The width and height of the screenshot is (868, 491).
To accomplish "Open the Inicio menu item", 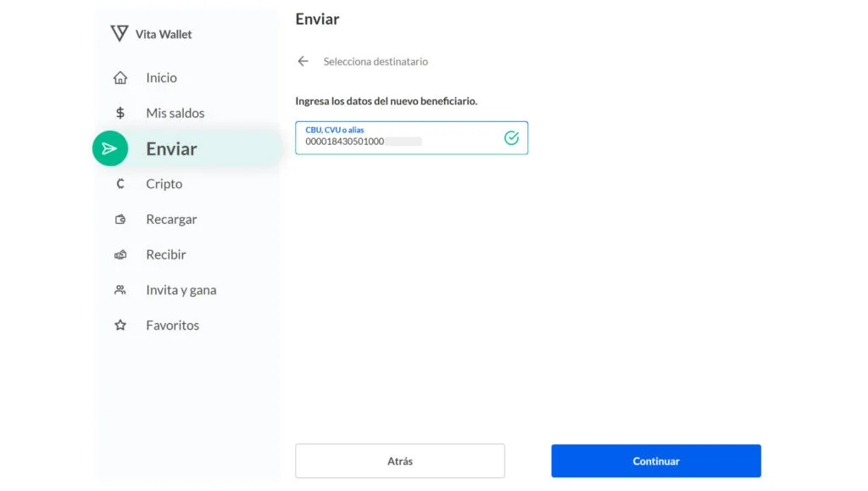I will 161,77.
